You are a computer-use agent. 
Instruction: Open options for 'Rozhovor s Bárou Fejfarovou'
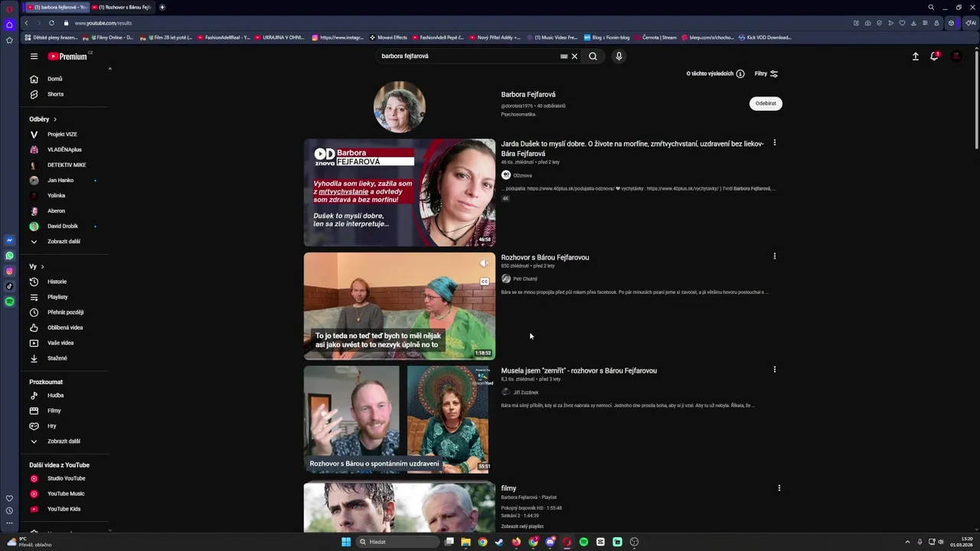(x=774, y=256)
